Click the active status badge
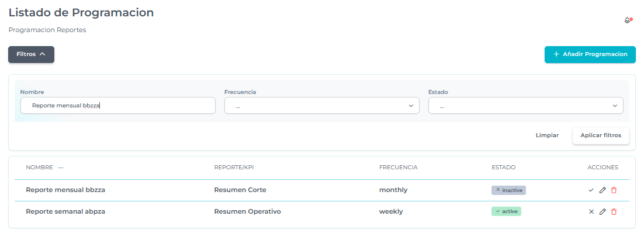Image resolution: width=644 pixels, height=237 pixels. click(x=506, y=211)
